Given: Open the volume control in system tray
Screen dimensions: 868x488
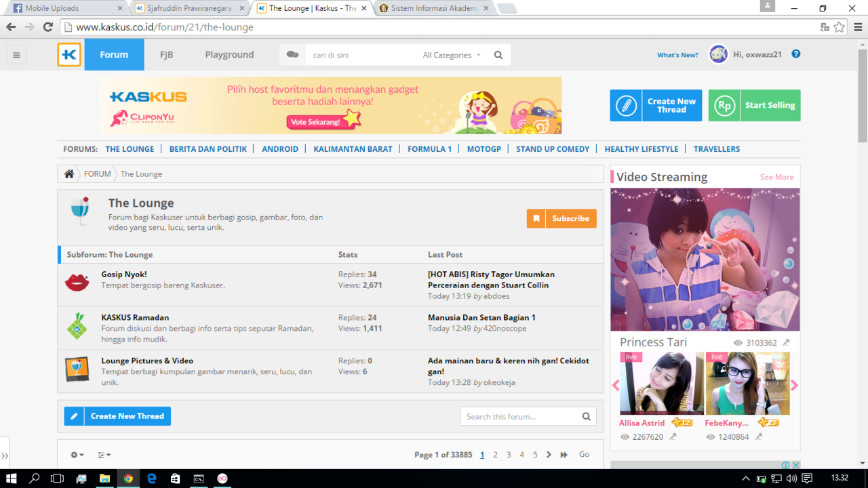Looking at the screenshot, I should tap(791, 479).
